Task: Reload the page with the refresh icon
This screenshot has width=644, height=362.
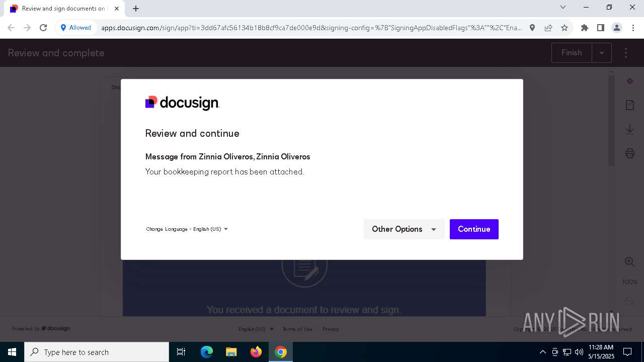Action: click(x=43, y=28)
